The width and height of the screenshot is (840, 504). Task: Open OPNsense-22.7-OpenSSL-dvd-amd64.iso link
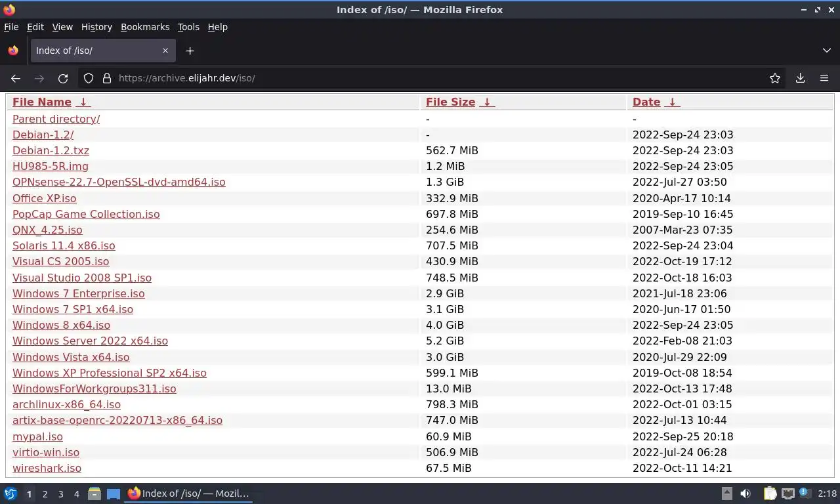point(119,182)
